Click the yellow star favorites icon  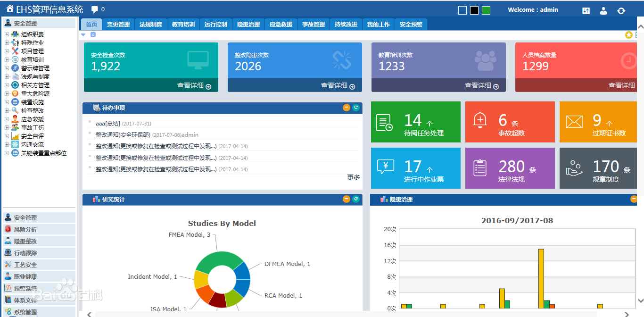(628, 35)
